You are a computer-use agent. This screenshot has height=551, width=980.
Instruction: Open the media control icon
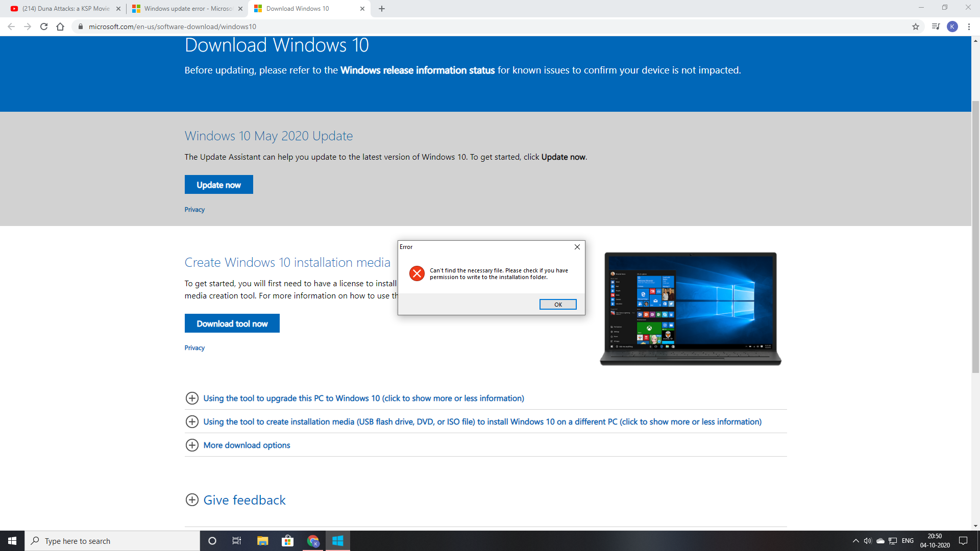pos(936,27)
